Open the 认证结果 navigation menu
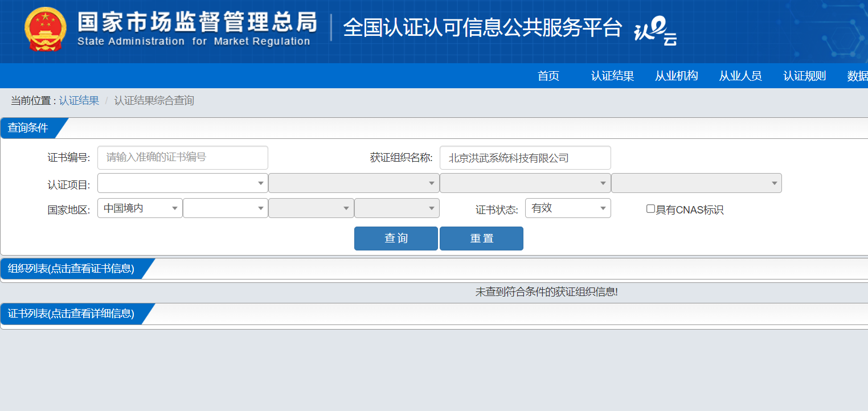The image size is (868, 411). click(612, 76)
